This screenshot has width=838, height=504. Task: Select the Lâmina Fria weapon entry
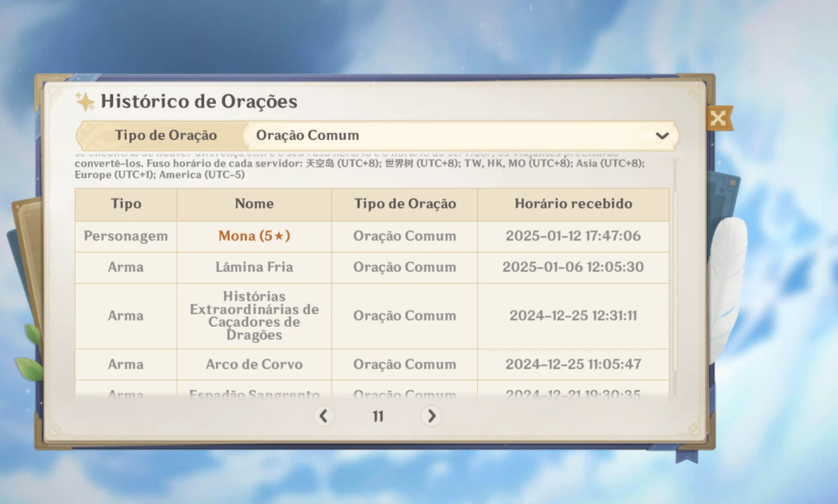254,268
